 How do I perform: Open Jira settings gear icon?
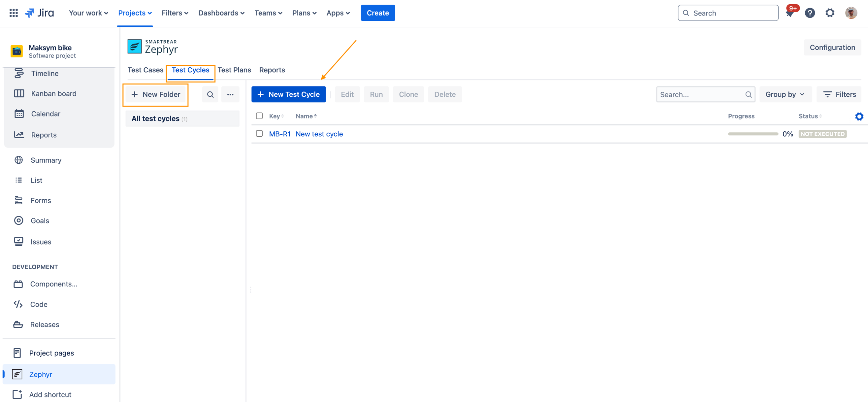coord(830,13)
